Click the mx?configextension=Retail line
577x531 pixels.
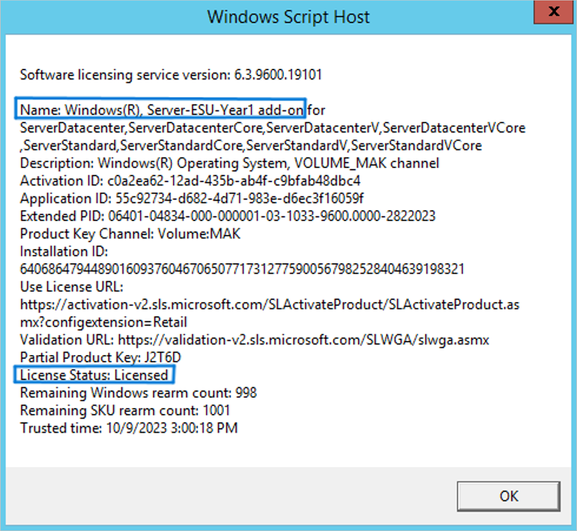[x=103, y=322]
